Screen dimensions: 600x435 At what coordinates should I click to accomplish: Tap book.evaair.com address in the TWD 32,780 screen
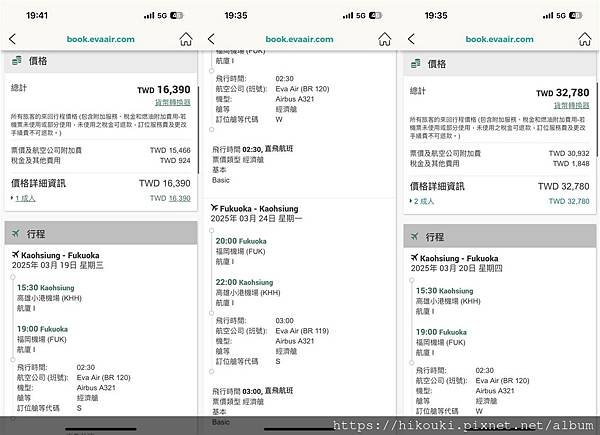(x=499, y=39)
